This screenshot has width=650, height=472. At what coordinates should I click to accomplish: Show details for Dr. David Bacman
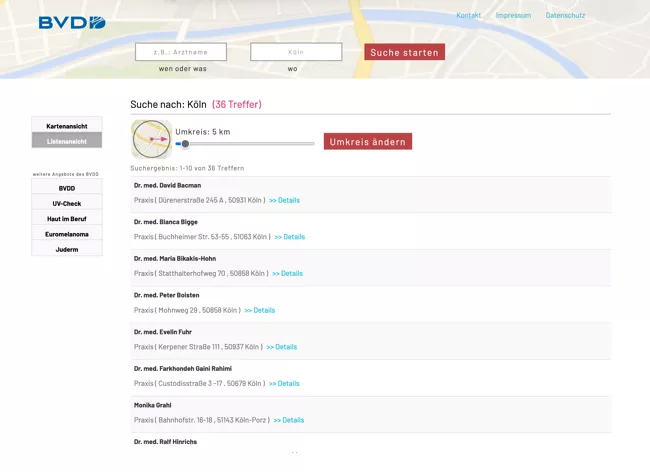coord(285,200)
